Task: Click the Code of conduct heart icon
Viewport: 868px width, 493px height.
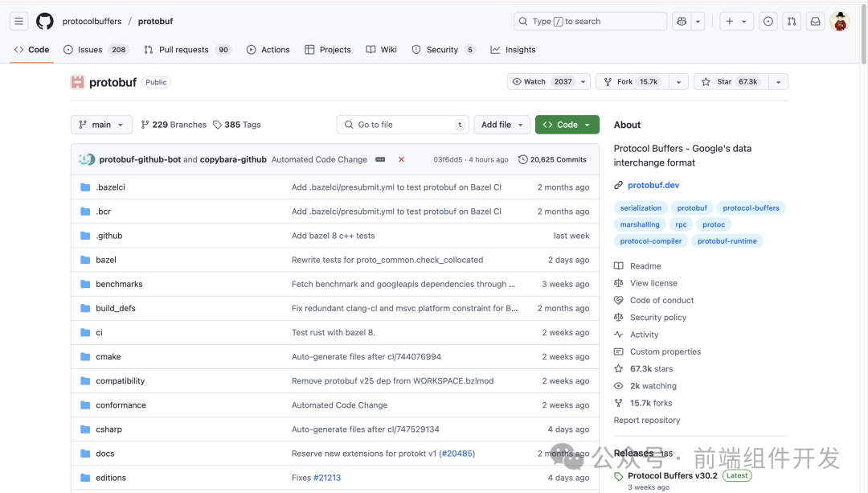Action: [x=618, y=300]
